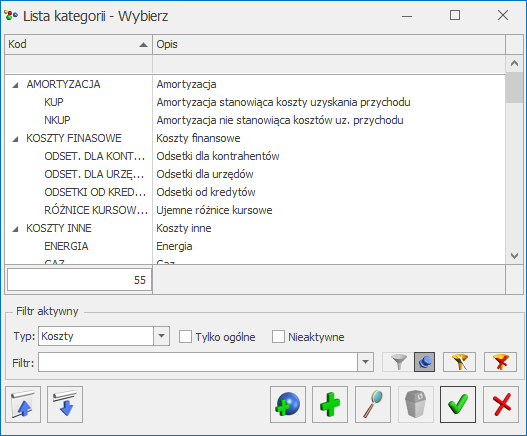527x436 pixels.
Task: Open the Filtr dropdown arrow
Action: pyautogui.click(x=365, y=362)
